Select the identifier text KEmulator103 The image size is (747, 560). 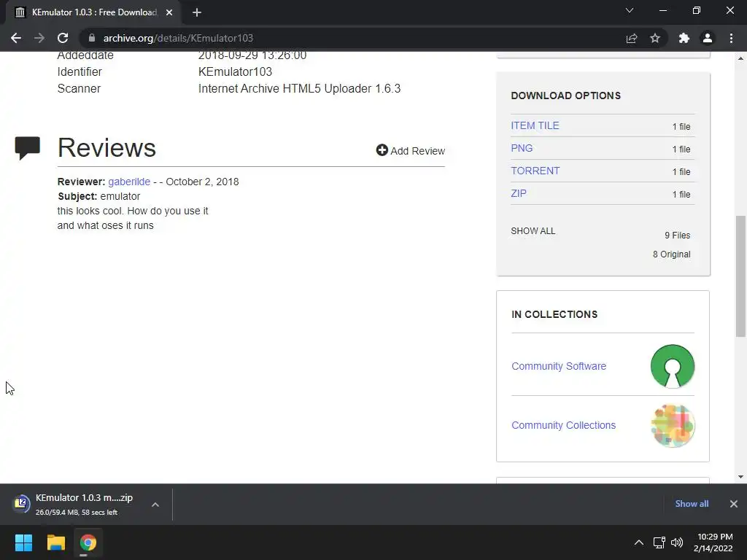tap(236, 71)
